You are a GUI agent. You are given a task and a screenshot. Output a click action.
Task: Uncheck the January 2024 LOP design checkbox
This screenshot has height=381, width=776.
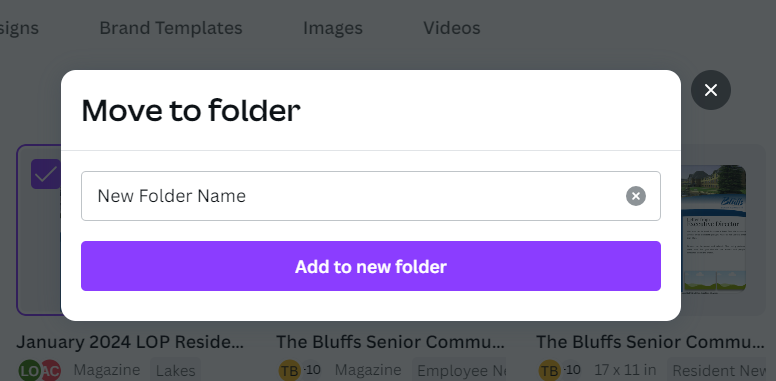click(x=46, y=174)
